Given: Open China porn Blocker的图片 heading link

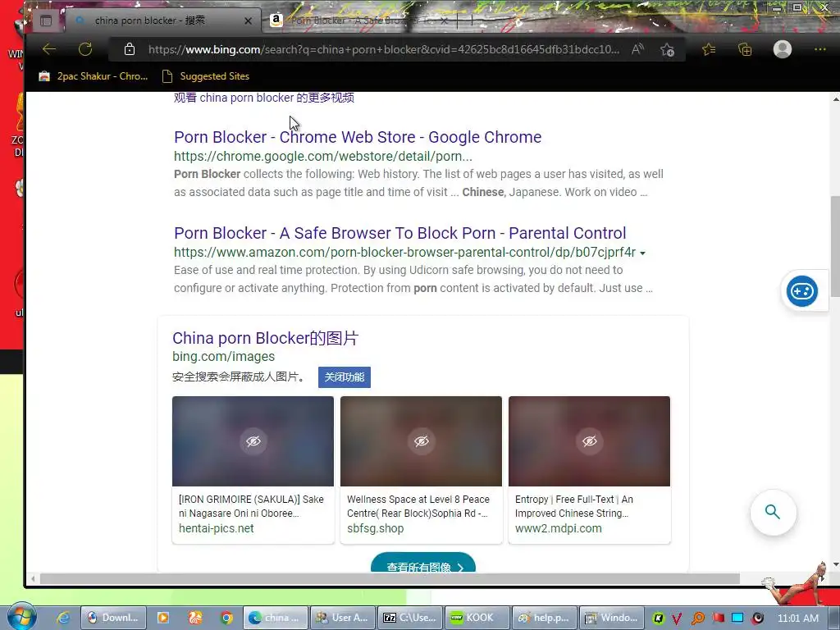Looking at the screenshot, I should [265, 338].
